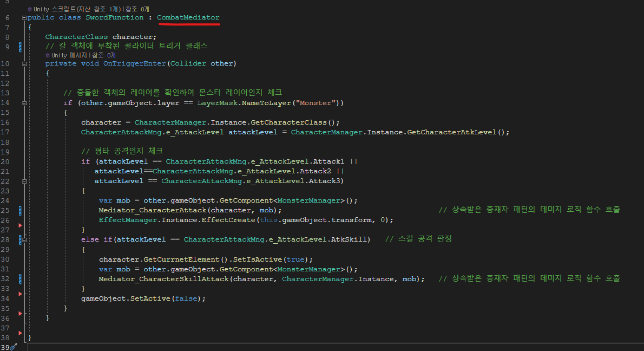Viewport: 644px width, 351px height.
Task: Click the comment about 충돌한 객체의 레이어 확인
Action: pyautogui.click(x=173, y=93)
